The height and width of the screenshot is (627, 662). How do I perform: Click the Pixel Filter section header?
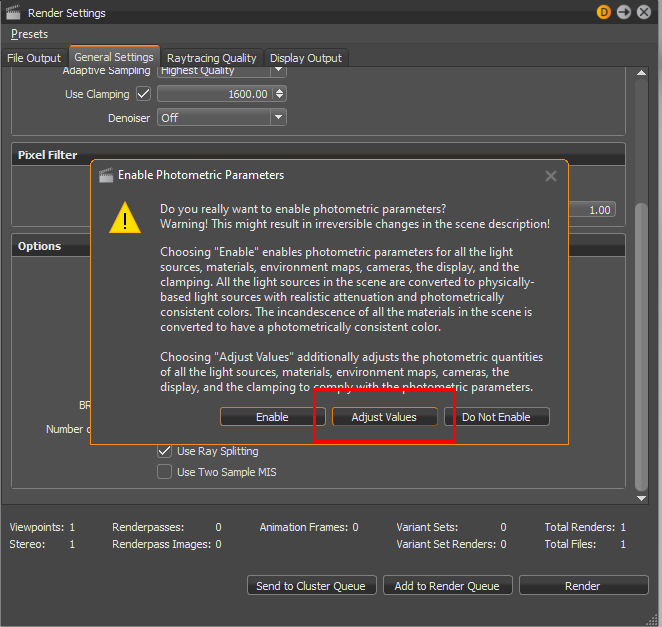coord(318,155)
